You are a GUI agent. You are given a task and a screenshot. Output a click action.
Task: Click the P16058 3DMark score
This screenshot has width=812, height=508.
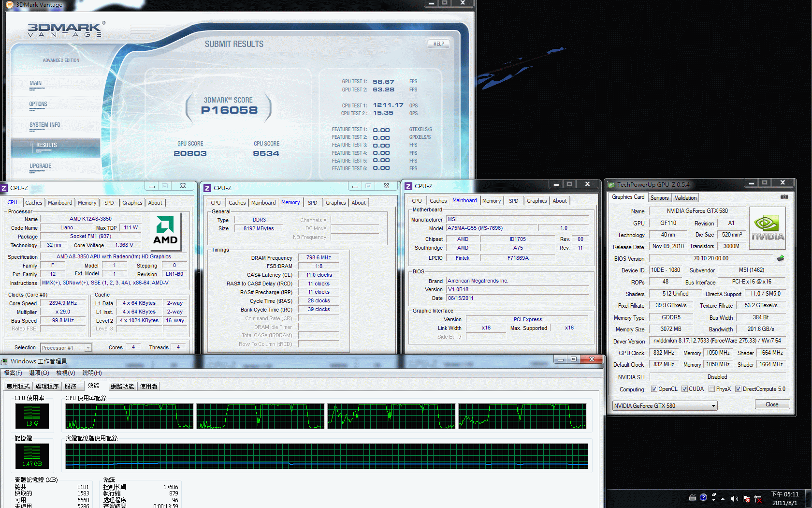coord(229,110)
